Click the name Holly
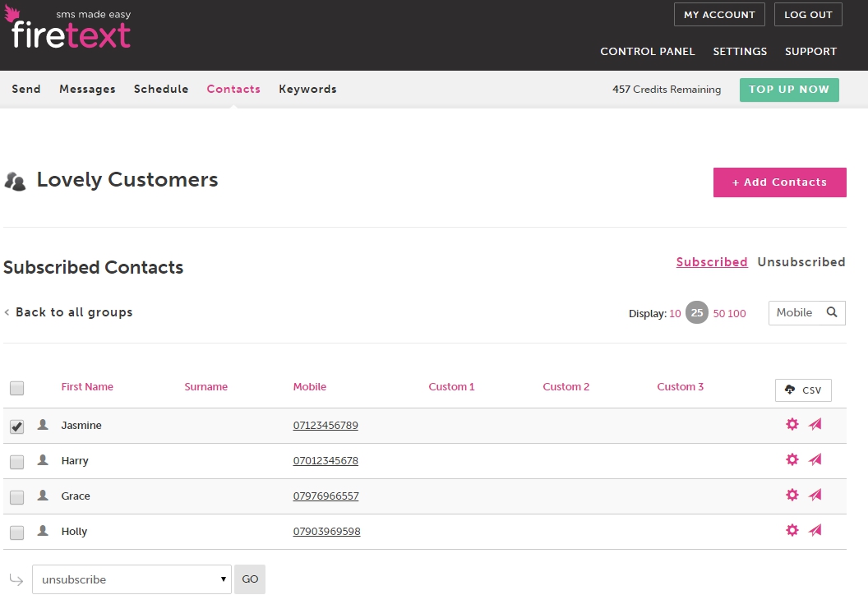868x595 pixels. pyautogui.click(x=74, y=532)
